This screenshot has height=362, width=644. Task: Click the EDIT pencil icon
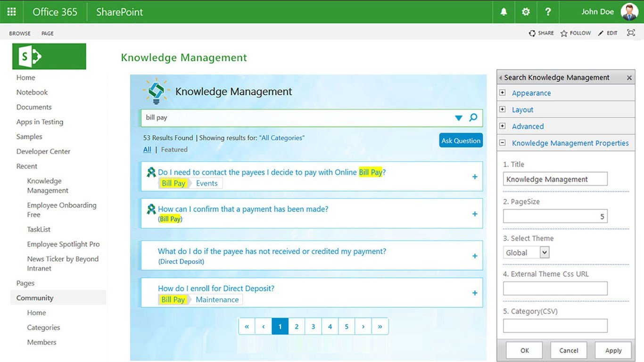(x=601, y=33)
